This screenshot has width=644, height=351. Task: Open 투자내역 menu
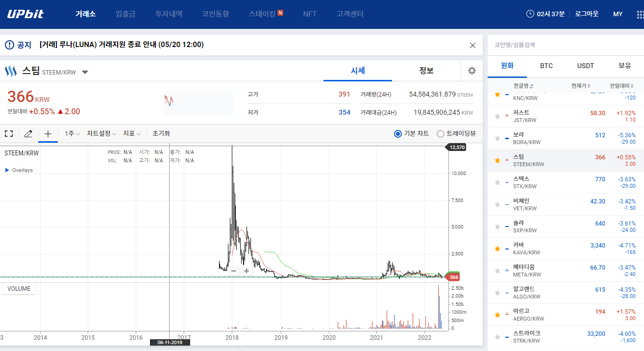tap(169, 14)
